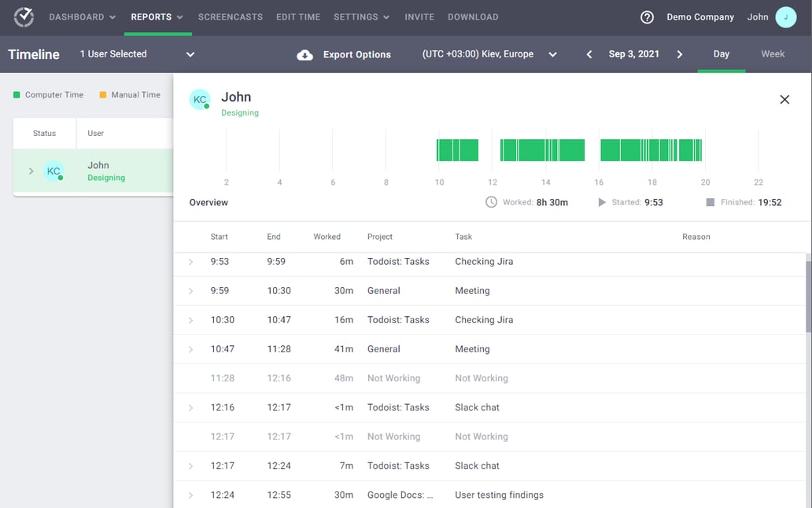
Task: Click the vertical scrollbar in entries list
Action: 807,295
